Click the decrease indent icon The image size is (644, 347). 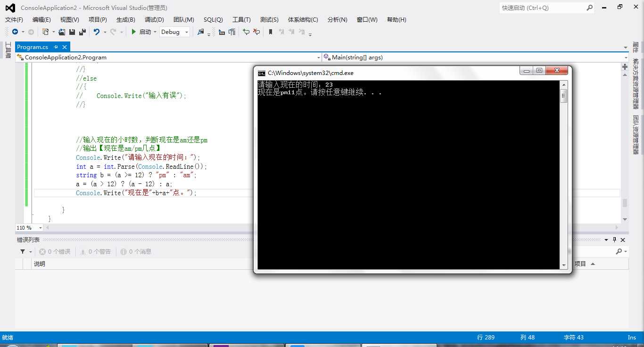[x=222, y=32]
